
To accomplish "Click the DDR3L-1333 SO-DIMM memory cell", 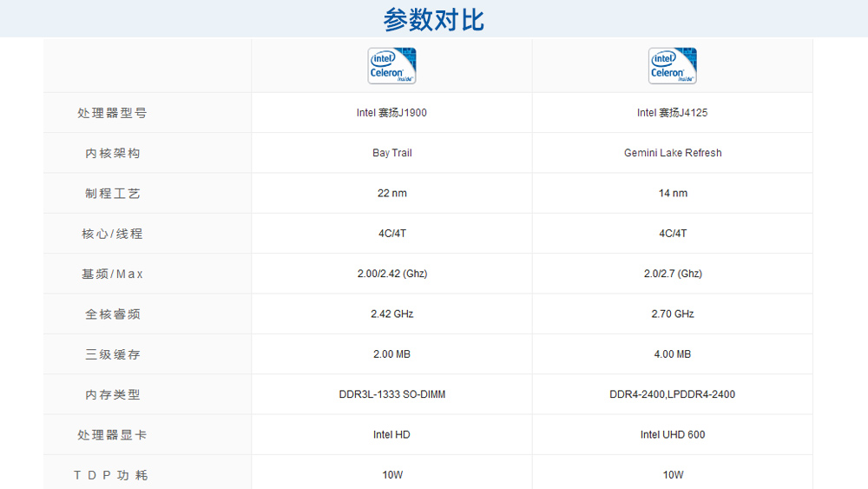I will (x=391, y=394).
